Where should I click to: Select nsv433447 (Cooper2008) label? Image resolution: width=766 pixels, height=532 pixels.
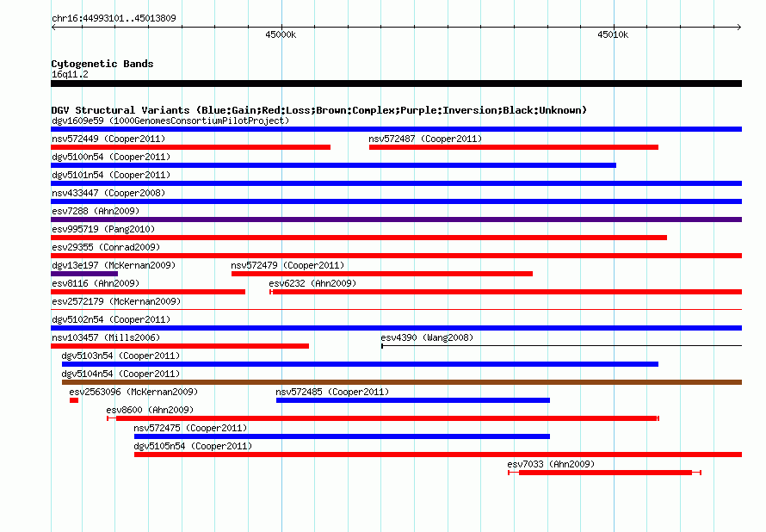click(x=108, y=193)
